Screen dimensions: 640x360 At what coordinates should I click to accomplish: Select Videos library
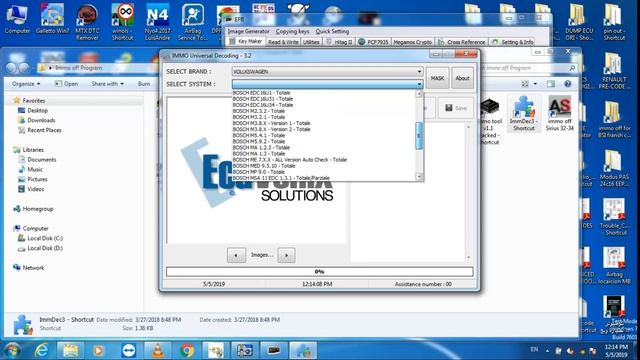(x=31, y=189)
